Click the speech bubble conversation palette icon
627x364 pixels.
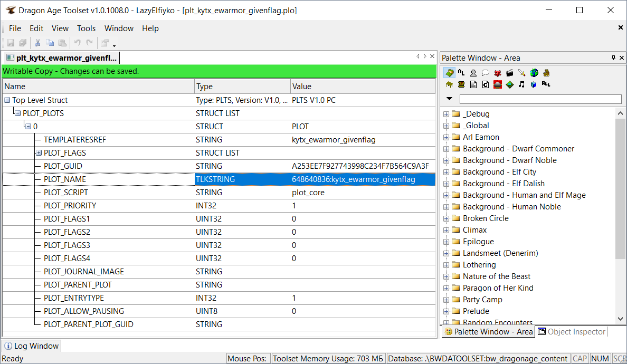[486, 73]
